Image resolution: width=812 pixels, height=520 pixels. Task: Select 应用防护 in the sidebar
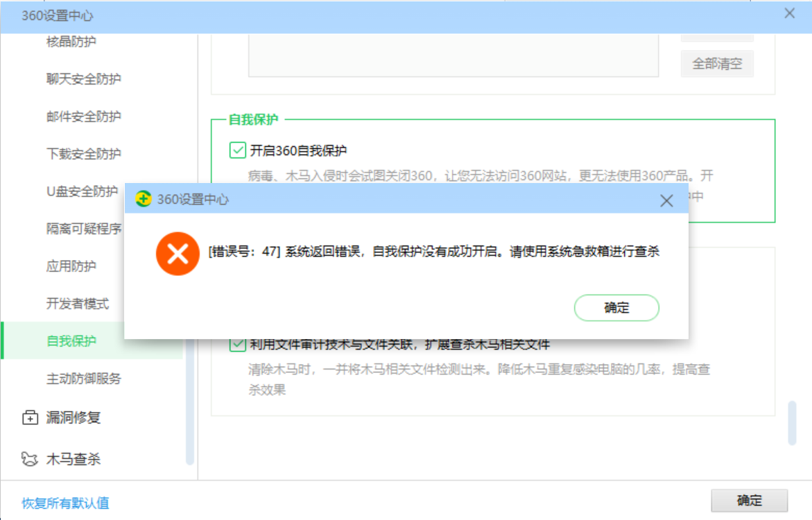[71, 266]
